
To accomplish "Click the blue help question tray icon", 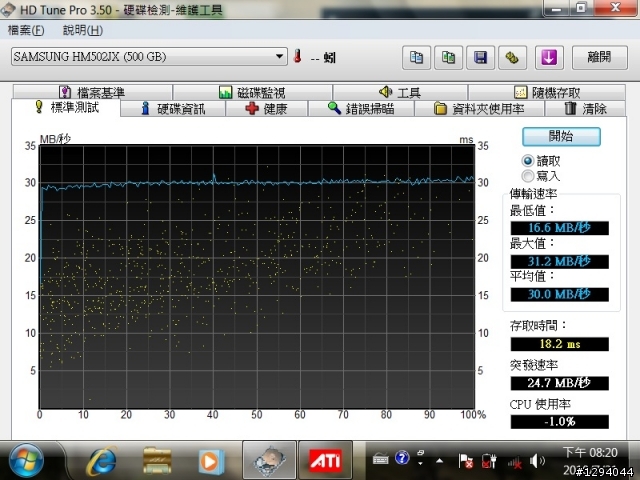I will click(x=402, y=458).
